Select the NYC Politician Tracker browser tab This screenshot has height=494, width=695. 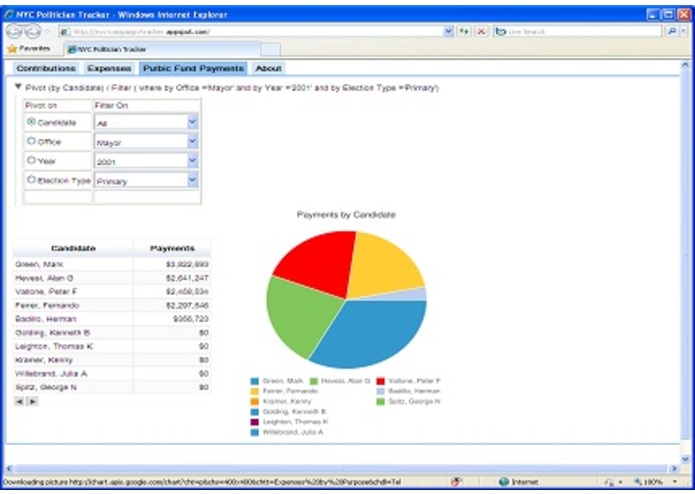pos(162,49)
